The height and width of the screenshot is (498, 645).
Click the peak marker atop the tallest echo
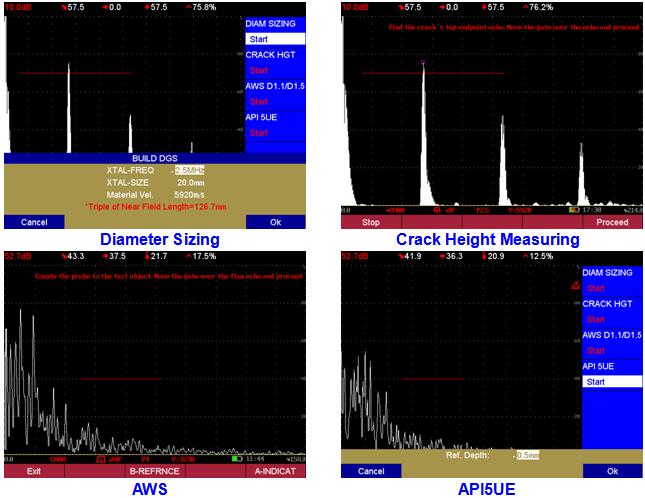(x=423, y=63)
